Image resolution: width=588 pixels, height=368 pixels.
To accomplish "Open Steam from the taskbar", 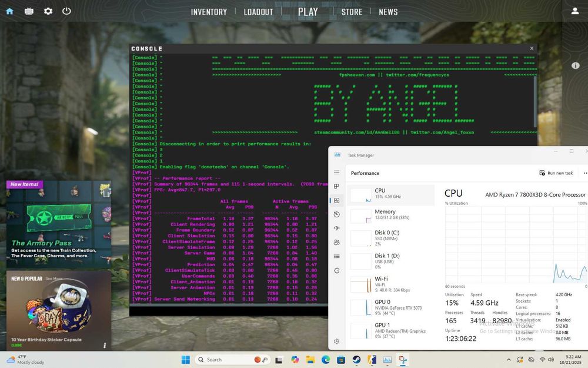I will (x=356, y=360).
